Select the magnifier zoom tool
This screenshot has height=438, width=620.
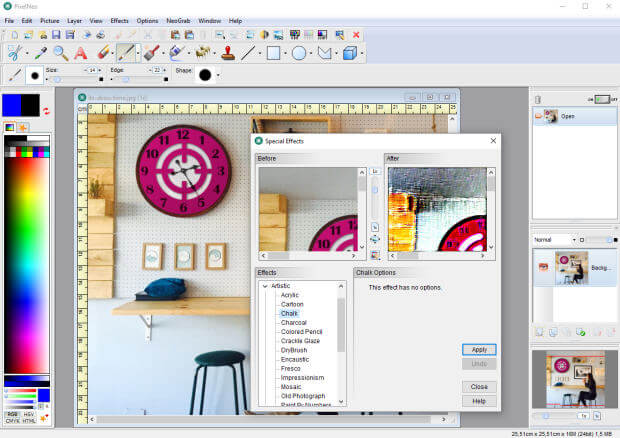coord(60,53)
